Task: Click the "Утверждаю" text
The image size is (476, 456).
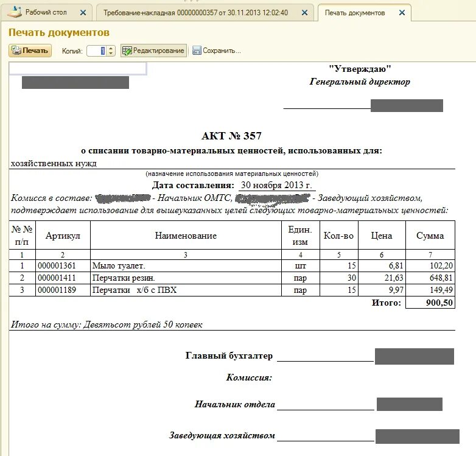Action: [360, 69]
